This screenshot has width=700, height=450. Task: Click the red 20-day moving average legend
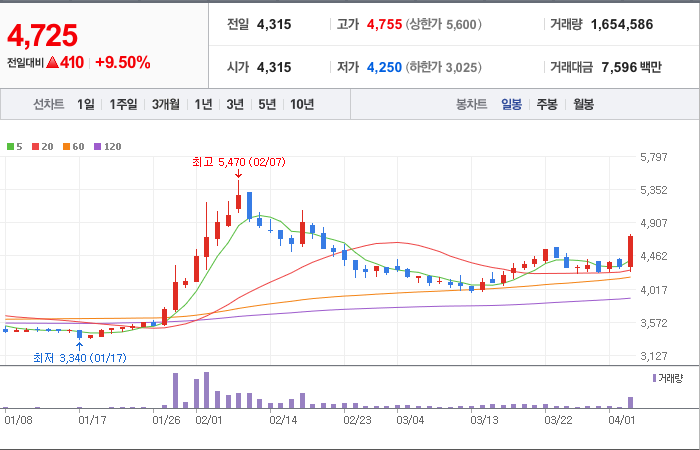42,146
